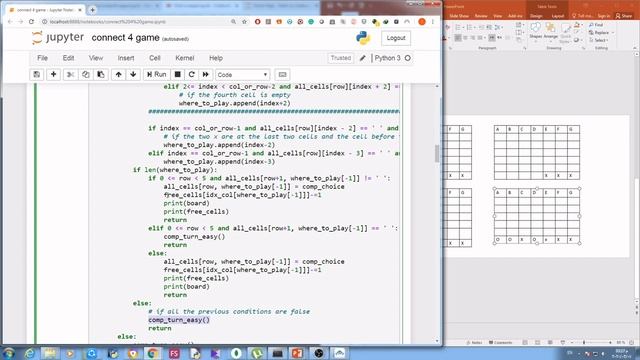Open uTorrent from the taskbar
The height and width of the screenshot is (360, 640).
pyautogui.click(x=256, y=353)
